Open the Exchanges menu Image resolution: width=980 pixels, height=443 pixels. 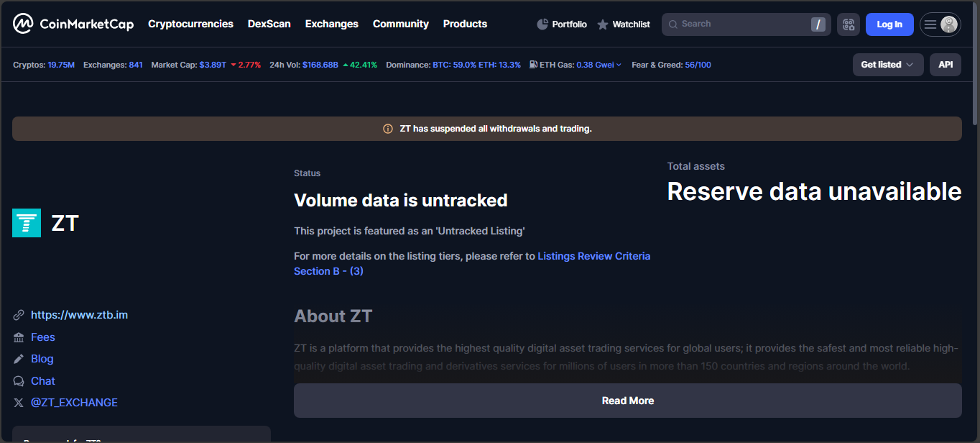tap(331, 24)
